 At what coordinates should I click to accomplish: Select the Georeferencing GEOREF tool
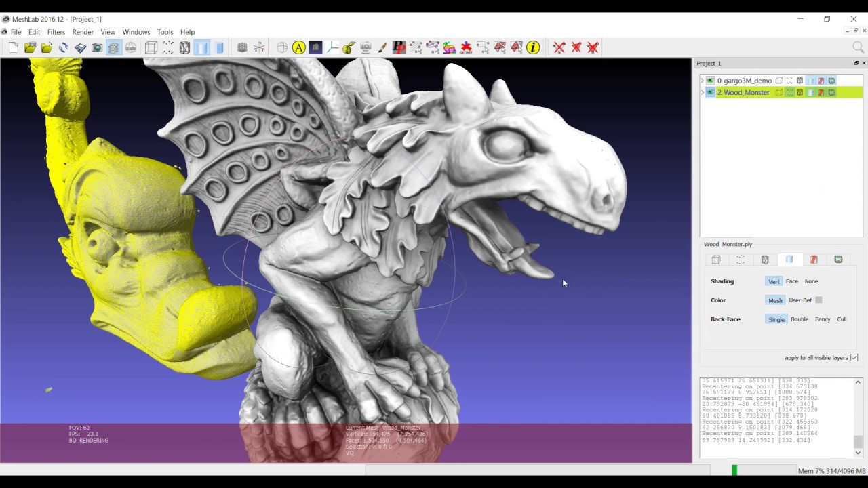point(466,47)
